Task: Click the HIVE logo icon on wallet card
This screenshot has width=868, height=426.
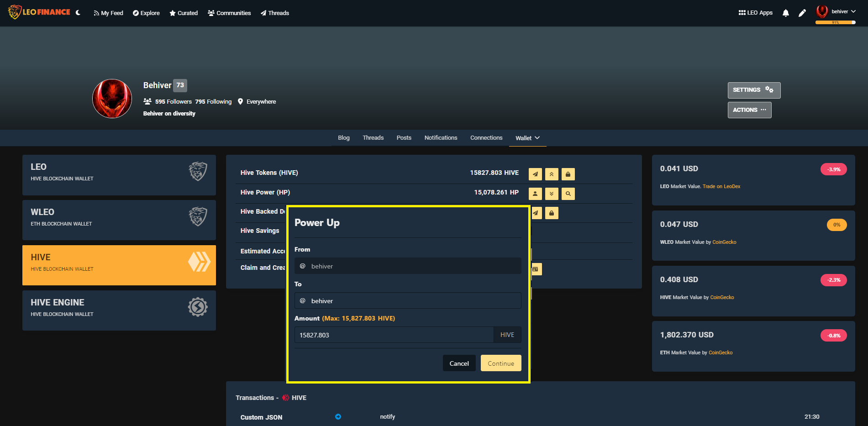Action: pyautogui.click(x=199, y=262)
